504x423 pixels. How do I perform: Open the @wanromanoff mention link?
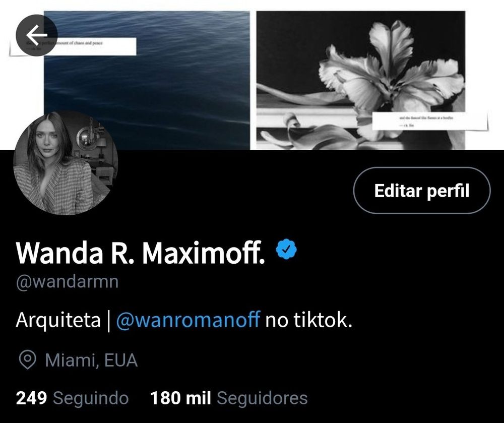coord(187,320)
